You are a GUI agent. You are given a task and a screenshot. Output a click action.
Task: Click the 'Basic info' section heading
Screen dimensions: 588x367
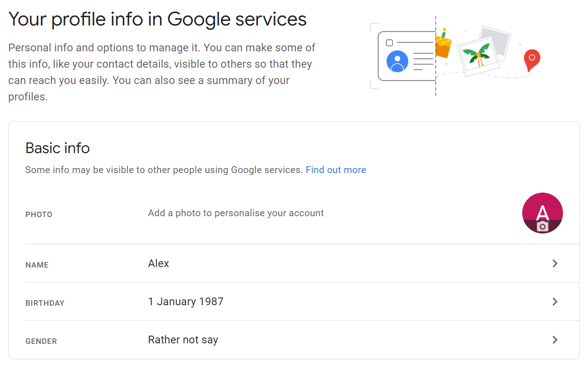click(x=58, y=148)
